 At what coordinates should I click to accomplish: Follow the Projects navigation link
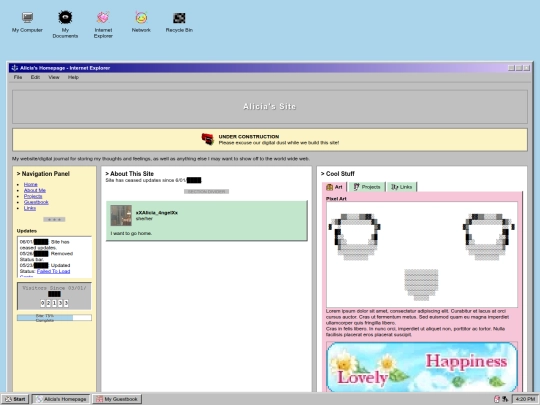coord(33,196)
